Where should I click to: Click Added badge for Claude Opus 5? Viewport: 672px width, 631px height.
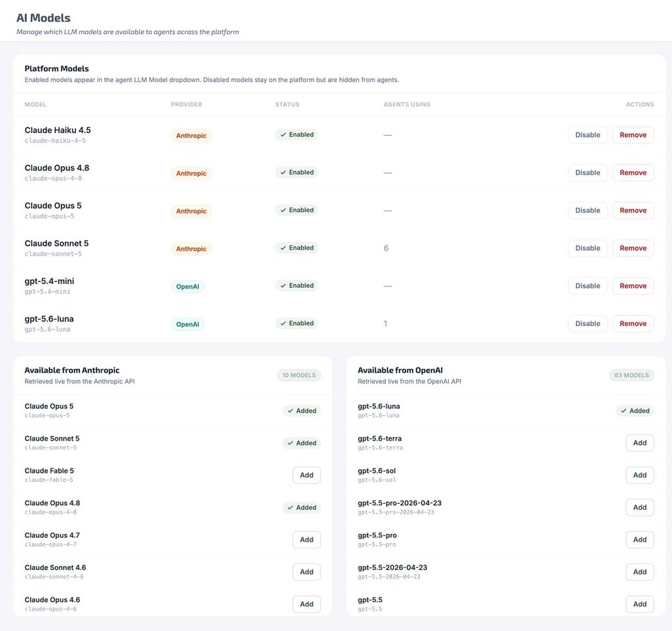click(302, 411)
